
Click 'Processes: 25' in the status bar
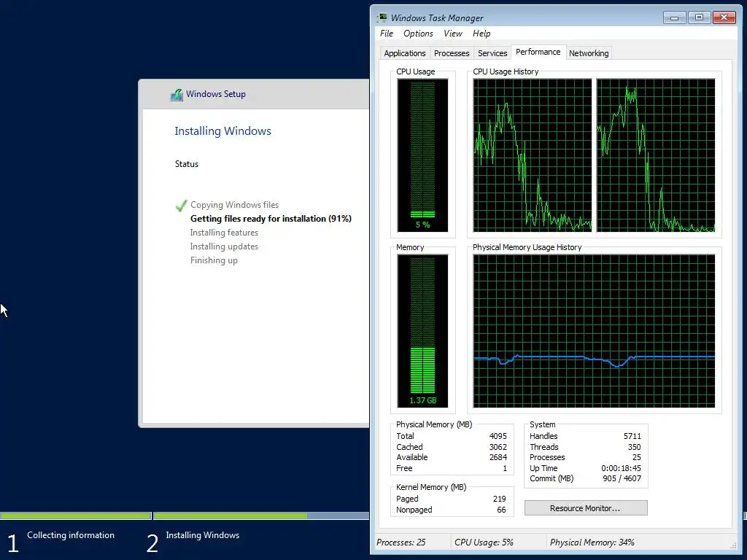(x=400, y=542)
